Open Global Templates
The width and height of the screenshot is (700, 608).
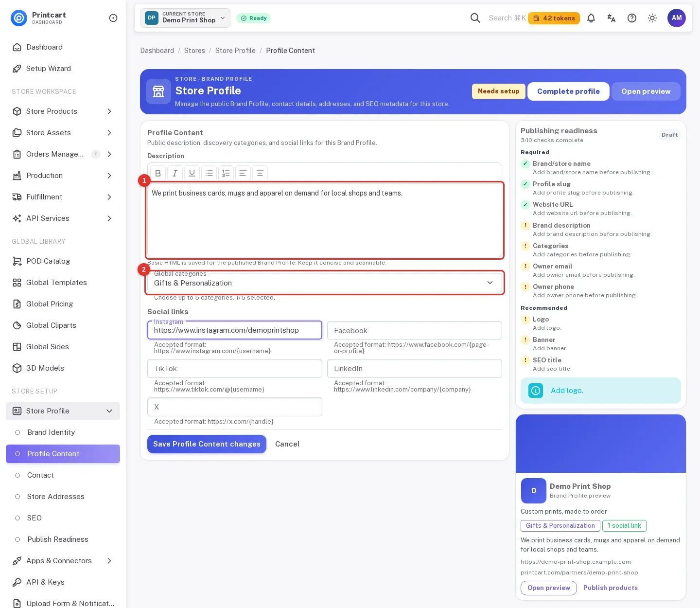point(63,283)
